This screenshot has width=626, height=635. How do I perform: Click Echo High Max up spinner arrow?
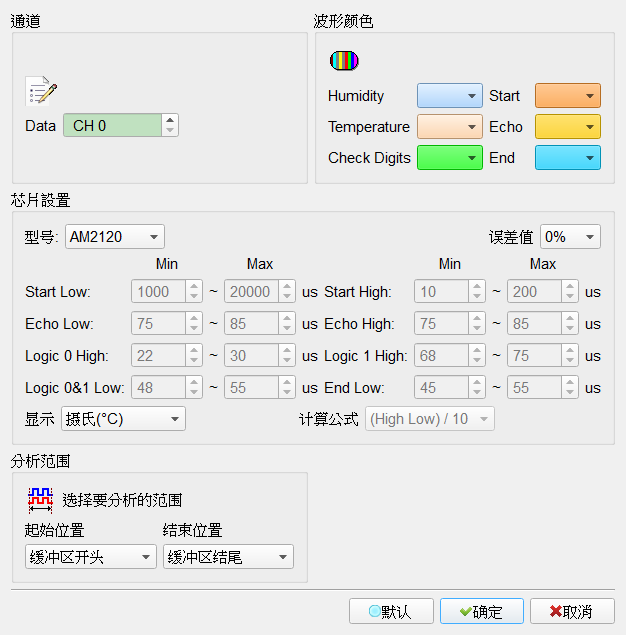point(570,318)
